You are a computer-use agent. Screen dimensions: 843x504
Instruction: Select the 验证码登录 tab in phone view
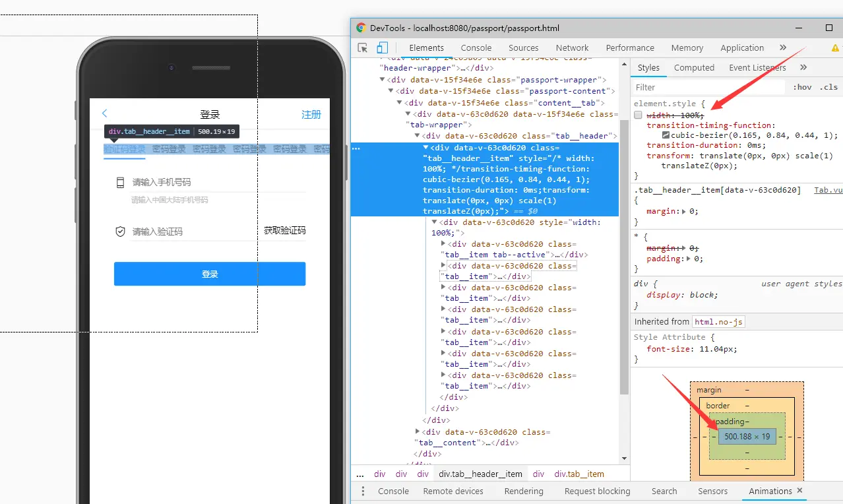click(x=124, y=149)
